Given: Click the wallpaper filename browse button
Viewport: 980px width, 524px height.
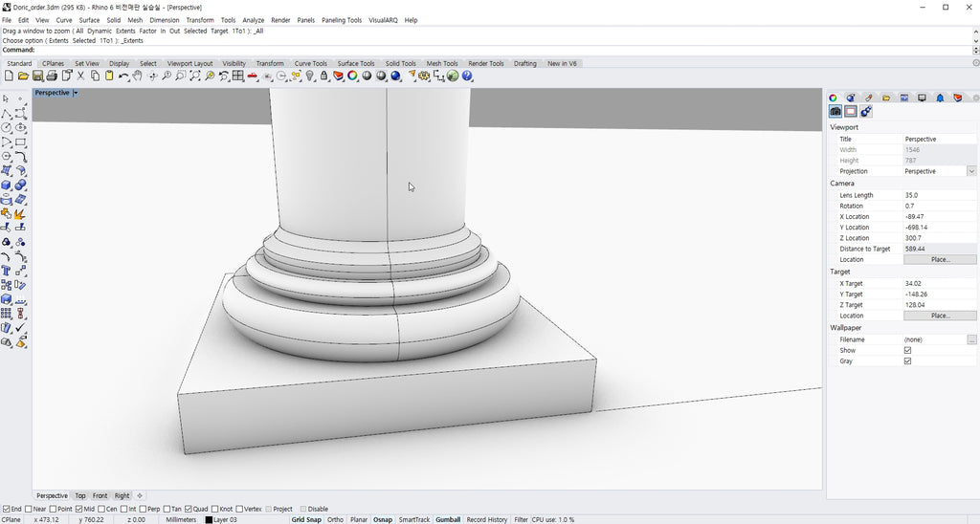Looking at the screenshot, I should pyautogui.click(x=971, y=339).
